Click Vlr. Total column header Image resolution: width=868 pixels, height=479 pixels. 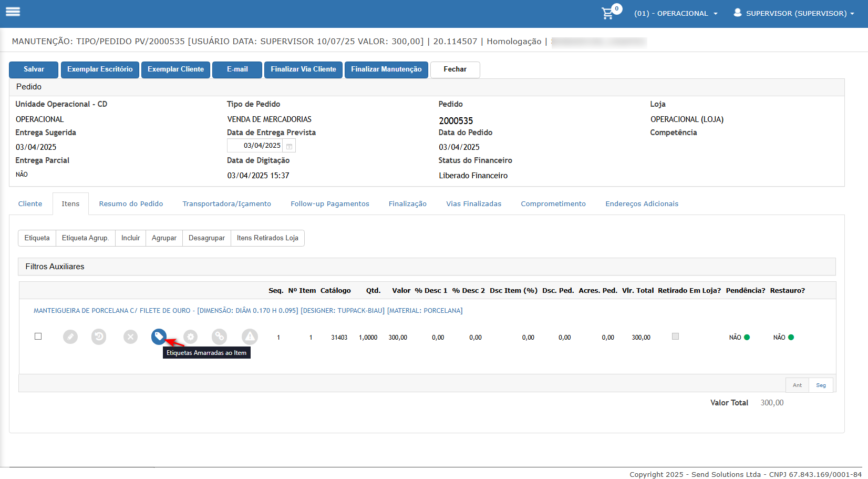[x=638, y=291]
